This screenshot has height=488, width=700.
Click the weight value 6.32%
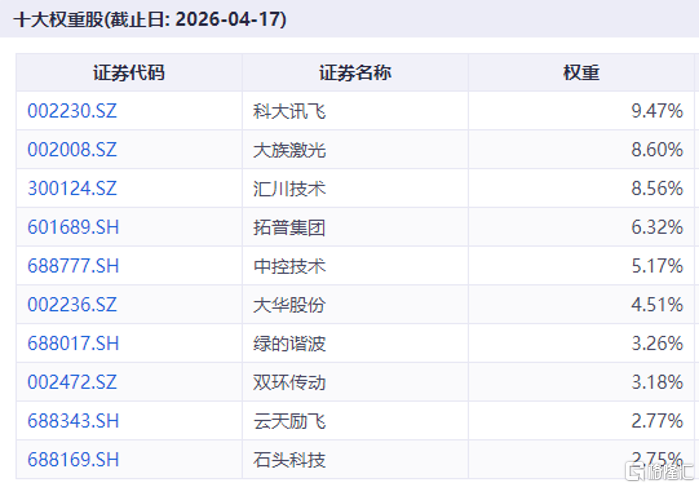pos(657,227)
